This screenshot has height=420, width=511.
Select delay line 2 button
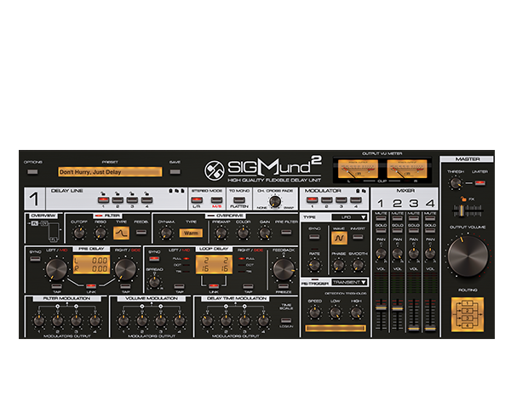[118, 200]
